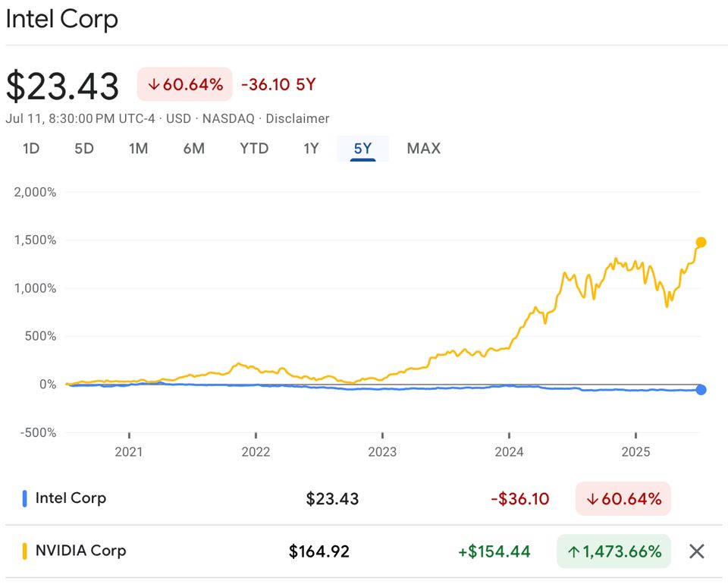Switch to the 6M range tab

193,149
